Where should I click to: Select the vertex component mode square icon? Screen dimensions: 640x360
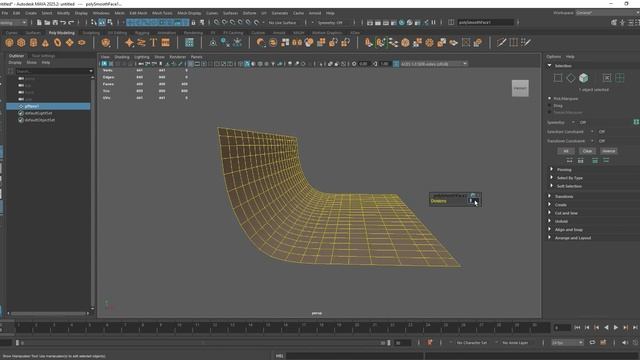pyautogui.click(x=558, y=78)
